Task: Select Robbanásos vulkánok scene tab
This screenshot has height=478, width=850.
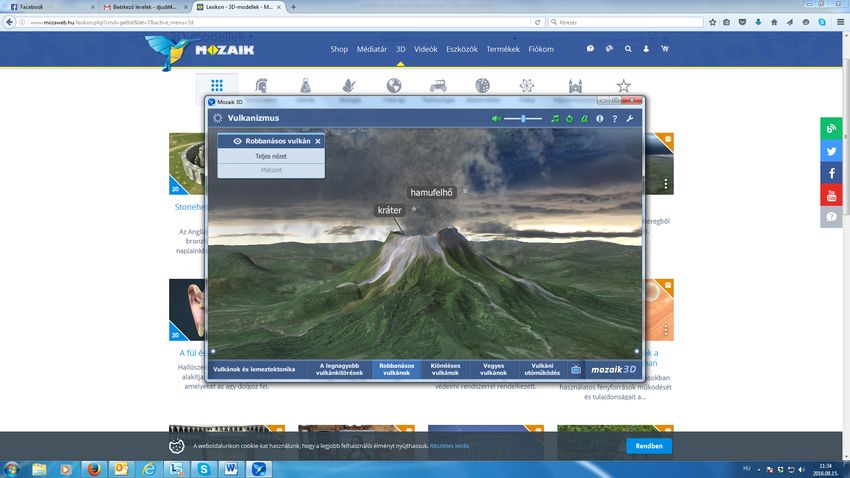Action: coord(397,369)
